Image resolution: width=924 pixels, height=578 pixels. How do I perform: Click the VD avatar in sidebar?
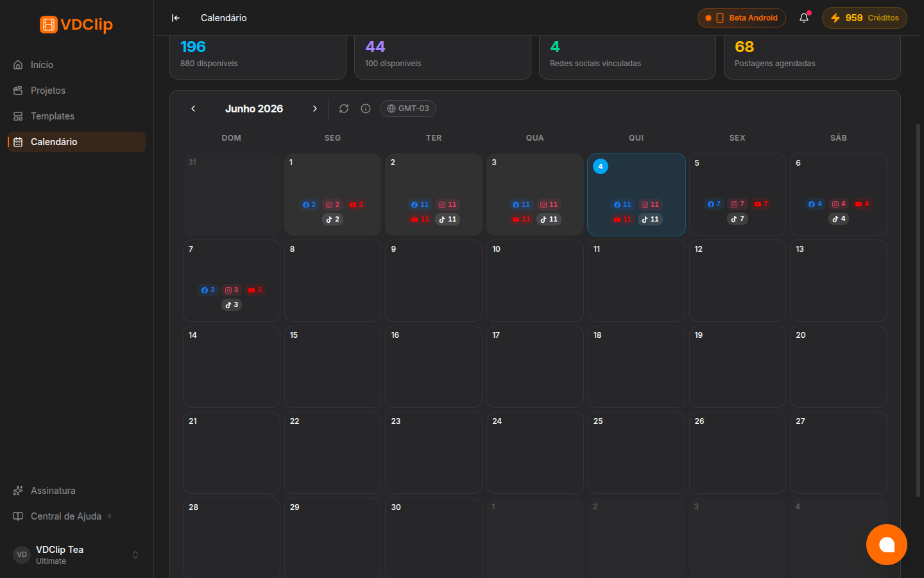[x=22, y=555]
